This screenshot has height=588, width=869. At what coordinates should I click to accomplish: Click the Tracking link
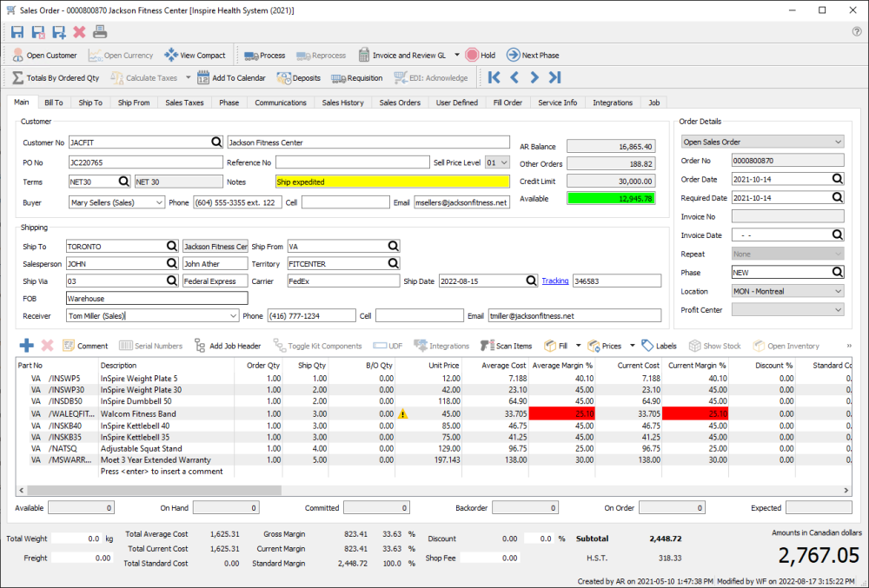tap(555, 281)
